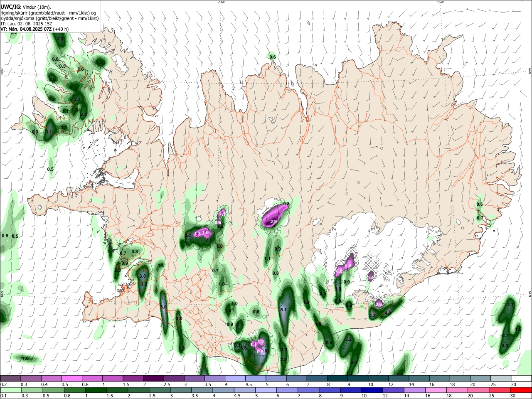Click the 'rigning/skúrir' legend description line

pos(48,13)
